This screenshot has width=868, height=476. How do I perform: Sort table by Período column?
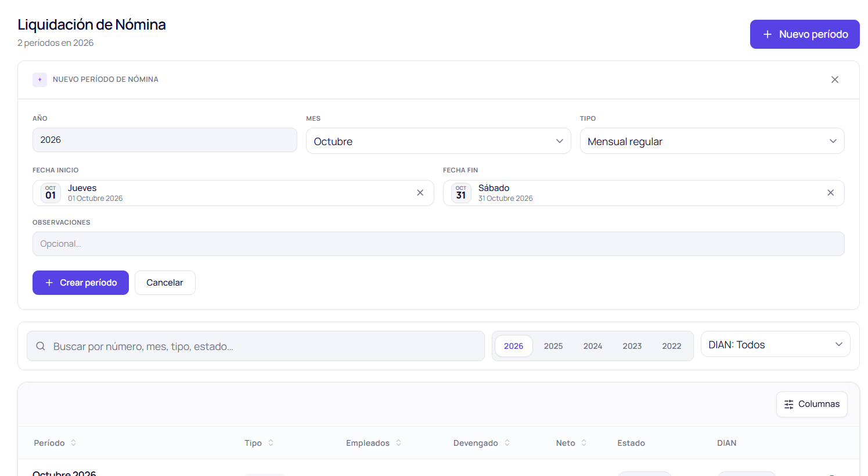click(55, 443)
